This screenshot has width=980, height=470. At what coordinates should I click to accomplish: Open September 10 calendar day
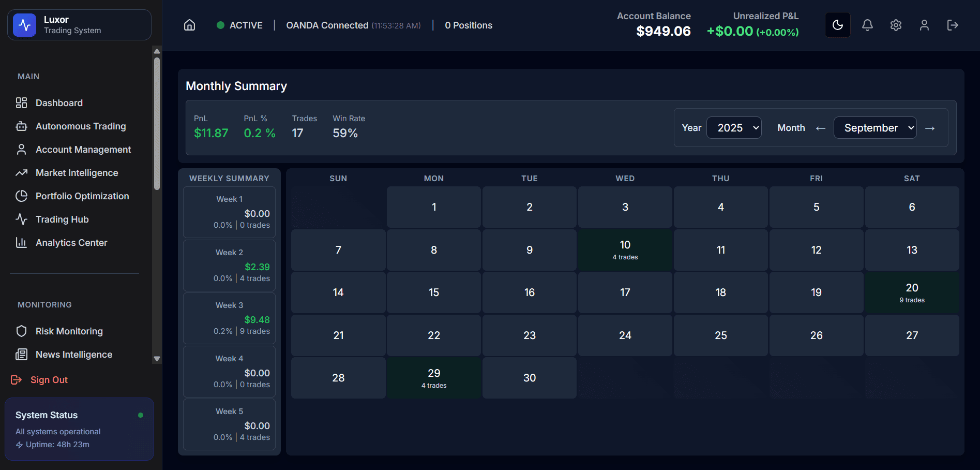[625, 249]
